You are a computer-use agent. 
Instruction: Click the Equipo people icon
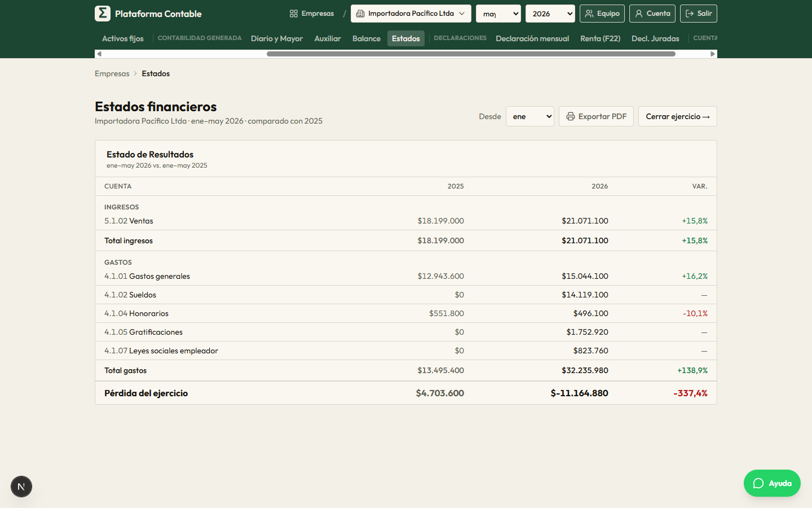[x=589, y=14]
